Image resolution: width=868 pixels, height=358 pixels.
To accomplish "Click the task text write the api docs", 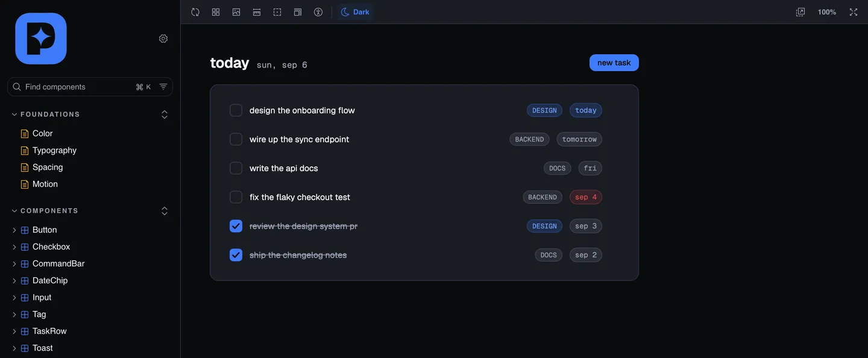I will [x=284, y=168].
